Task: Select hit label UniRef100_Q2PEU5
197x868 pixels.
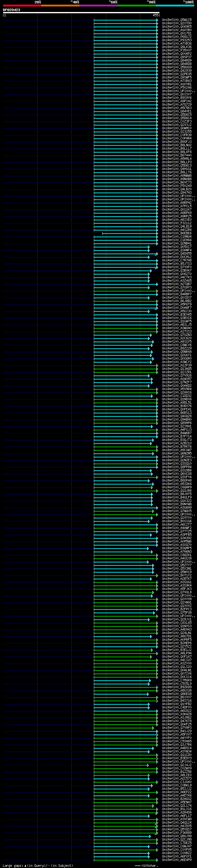Action: [177, 74]
